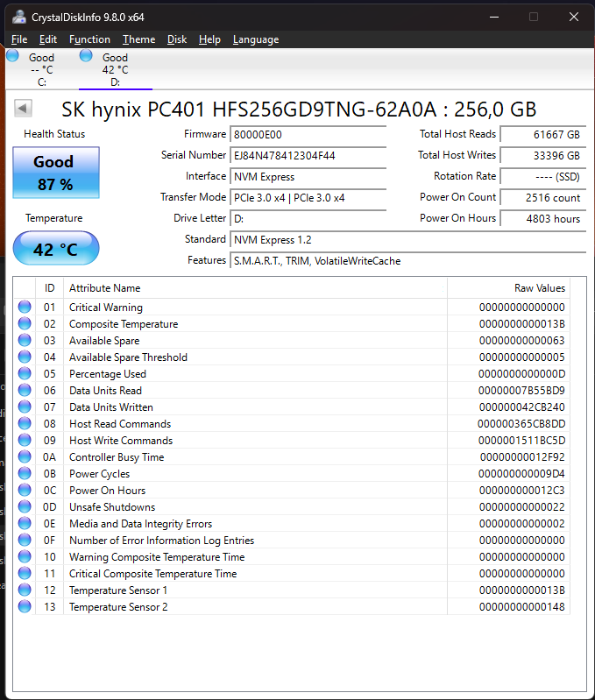595x700 pixels.
Task: Click the Attribute Name column header
Action: click(x=255, y=288)
